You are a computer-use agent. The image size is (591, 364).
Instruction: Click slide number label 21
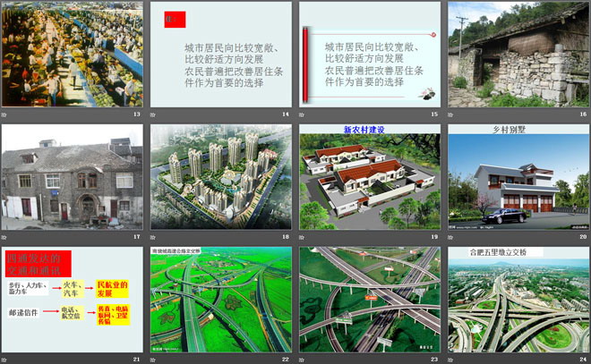(137, 360)
